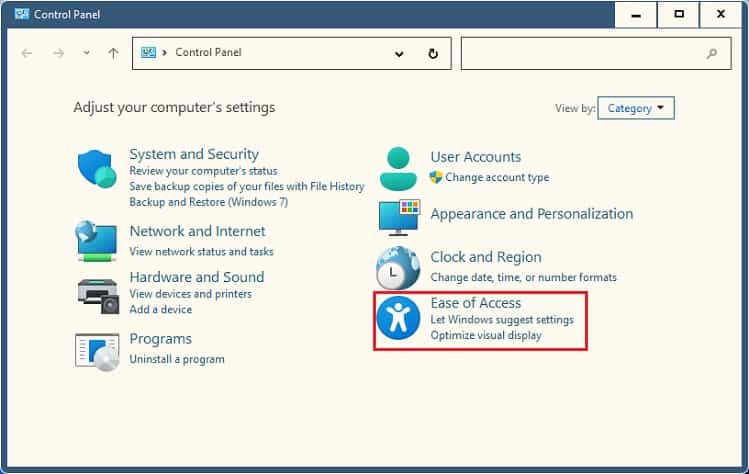
Task: Open the Programs disc icon
Action: [x=97, y=352]
